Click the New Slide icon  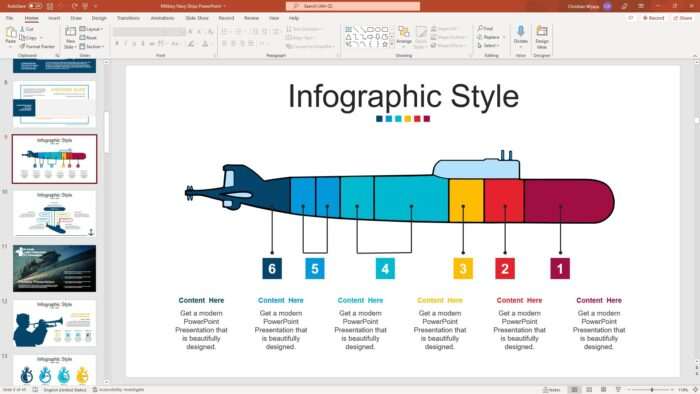(71, 37)
